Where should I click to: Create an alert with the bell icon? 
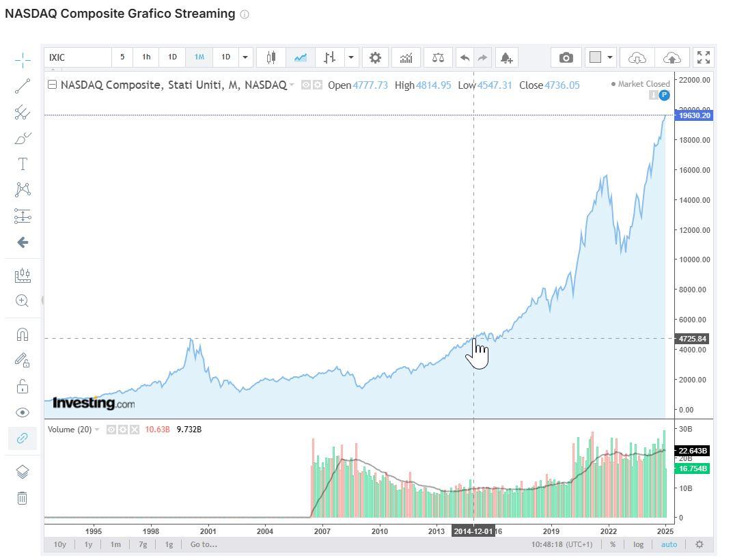[x=506, y=57]
